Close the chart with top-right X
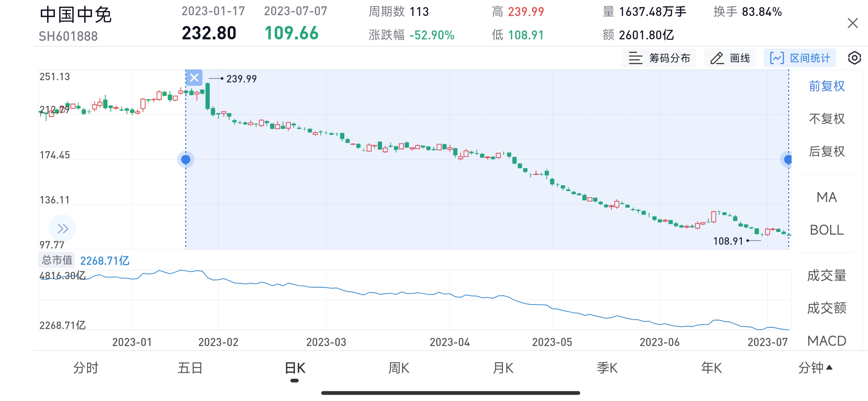 tap(852, 23)
